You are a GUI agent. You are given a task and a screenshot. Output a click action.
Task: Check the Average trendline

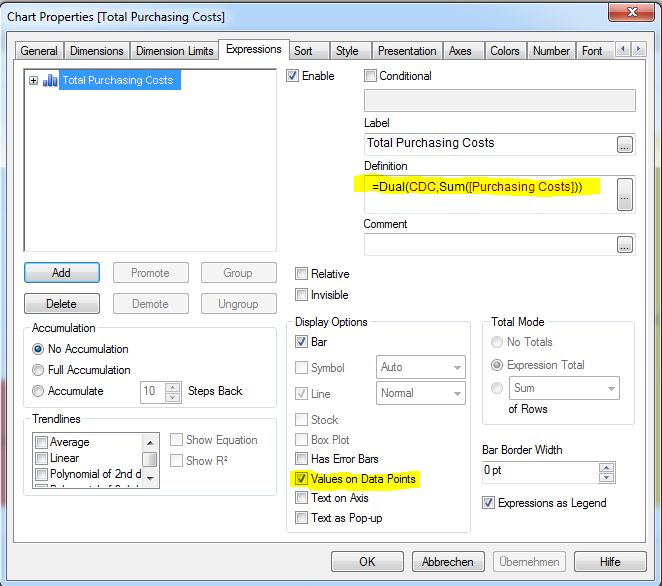pos(41,442)
